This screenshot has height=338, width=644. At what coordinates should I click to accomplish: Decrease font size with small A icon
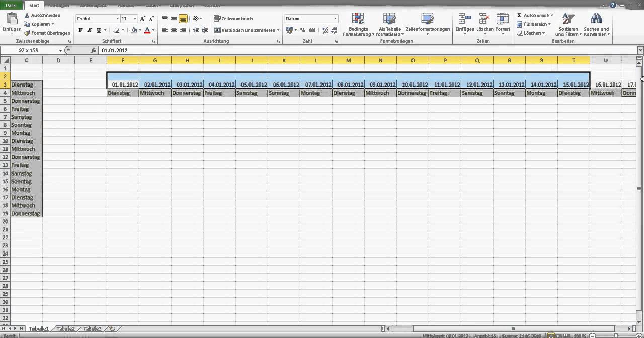pyautogui.click(x=151, y=18)
